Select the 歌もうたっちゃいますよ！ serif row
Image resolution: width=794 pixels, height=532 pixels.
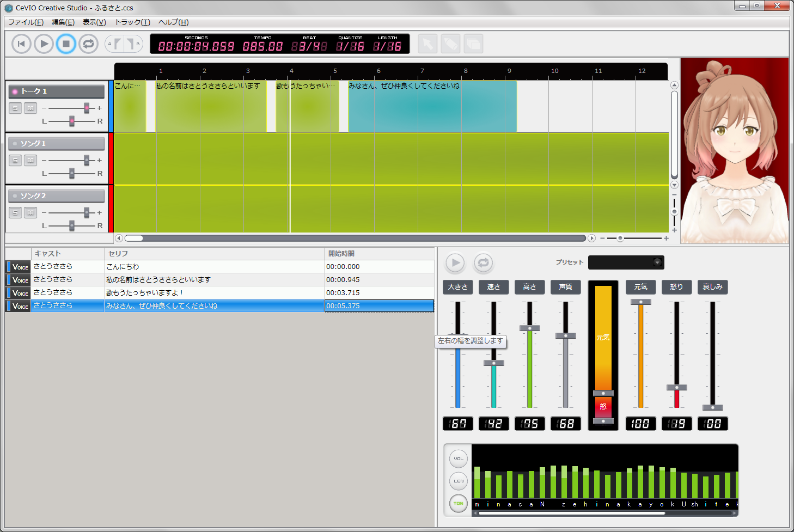click(x=219, y=292)
